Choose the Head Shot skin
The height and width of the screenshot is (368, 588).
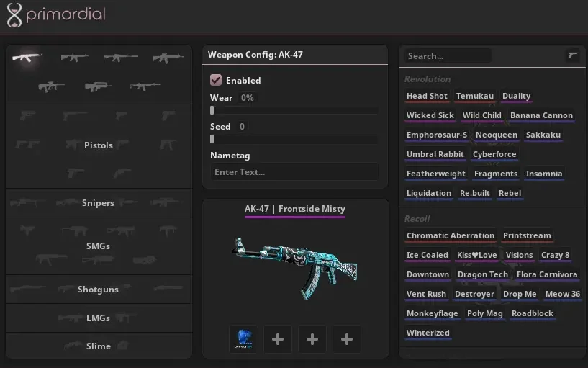pos(427,96)
